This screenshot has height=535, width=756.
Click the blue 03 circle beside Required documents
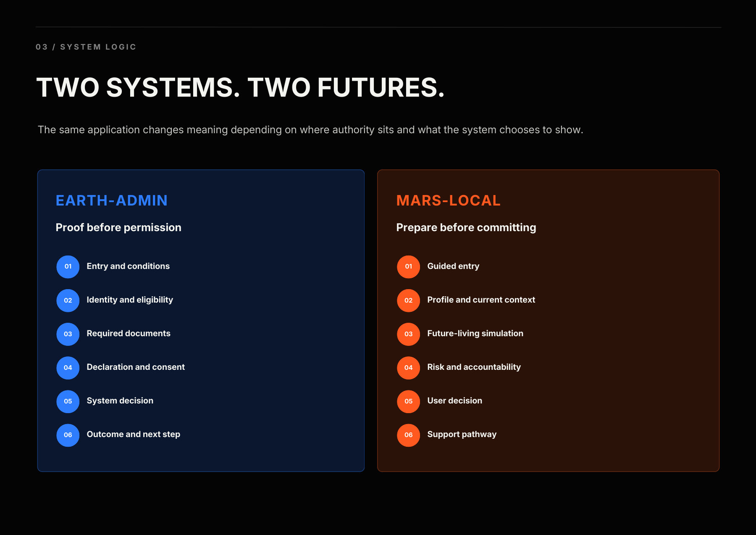click(x=68, y=334)
